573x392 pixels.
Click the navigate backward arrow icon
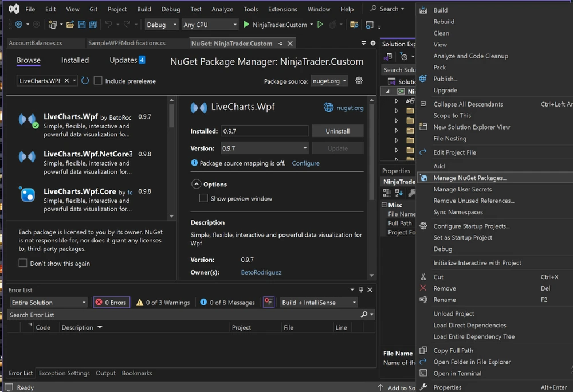[x=18, y=25]
